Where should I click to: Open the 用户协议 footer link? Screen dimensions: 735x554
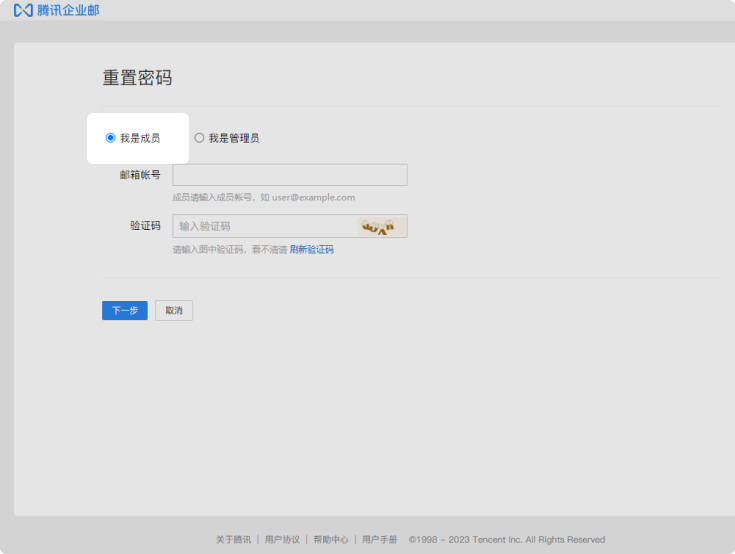pyautogui.click(x=282, y=539)
